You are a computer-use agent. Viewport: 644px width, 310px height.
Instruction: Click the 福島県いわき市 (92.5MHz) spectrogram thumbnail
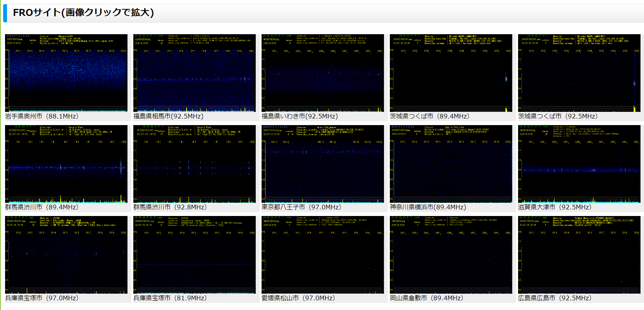click(x=323, y=73)
